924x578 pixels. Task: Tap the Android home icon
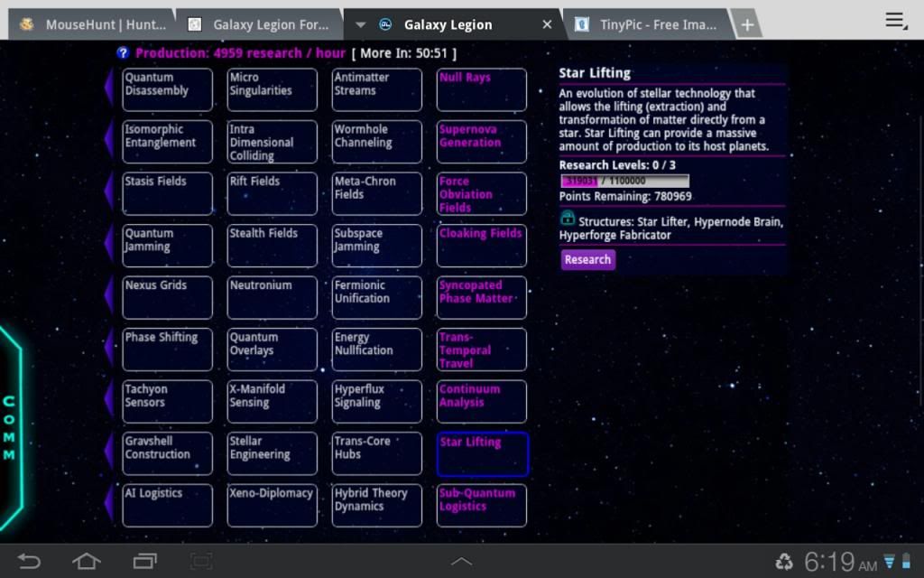tap(87, 562)
